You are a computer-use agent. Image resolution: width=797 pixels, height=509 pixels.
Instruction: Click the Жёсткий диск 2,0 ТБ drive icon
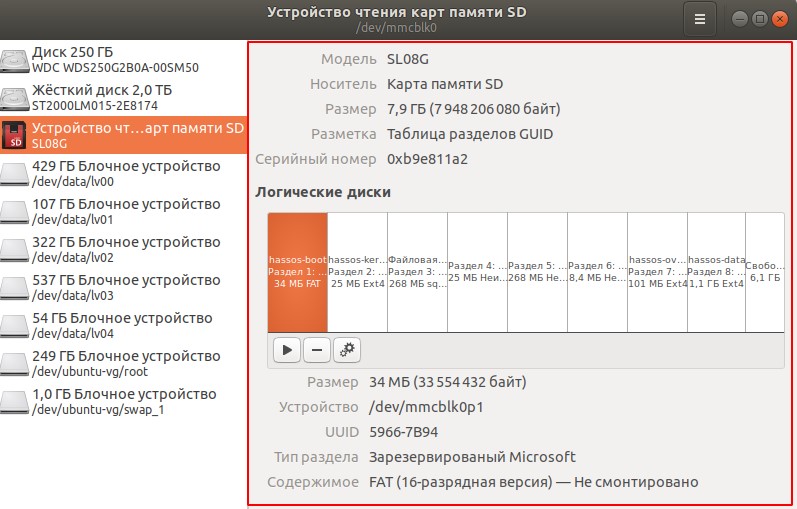(x=15, y=97)
